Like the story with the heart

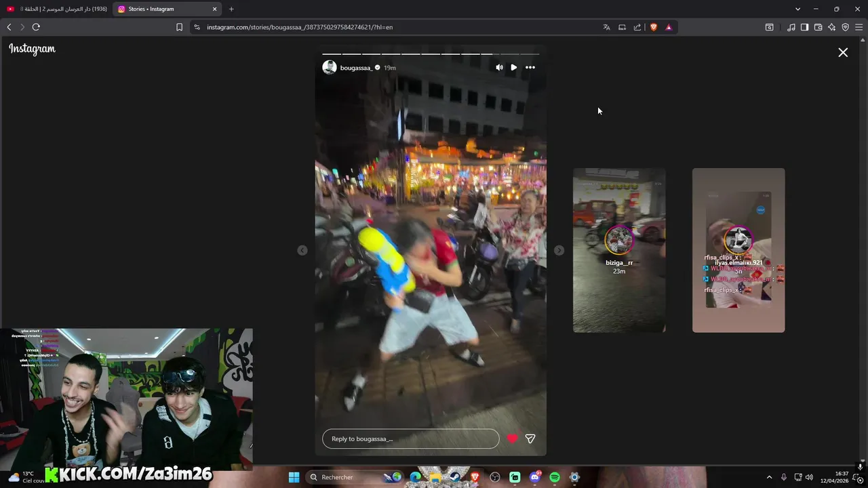pos(512,439)
